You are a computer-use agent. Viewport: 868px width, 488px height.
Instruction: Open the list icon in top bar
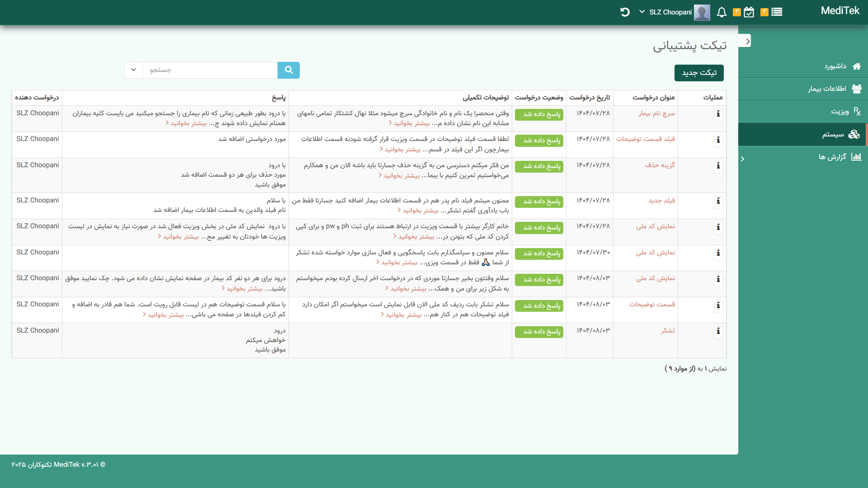(777, 12)
